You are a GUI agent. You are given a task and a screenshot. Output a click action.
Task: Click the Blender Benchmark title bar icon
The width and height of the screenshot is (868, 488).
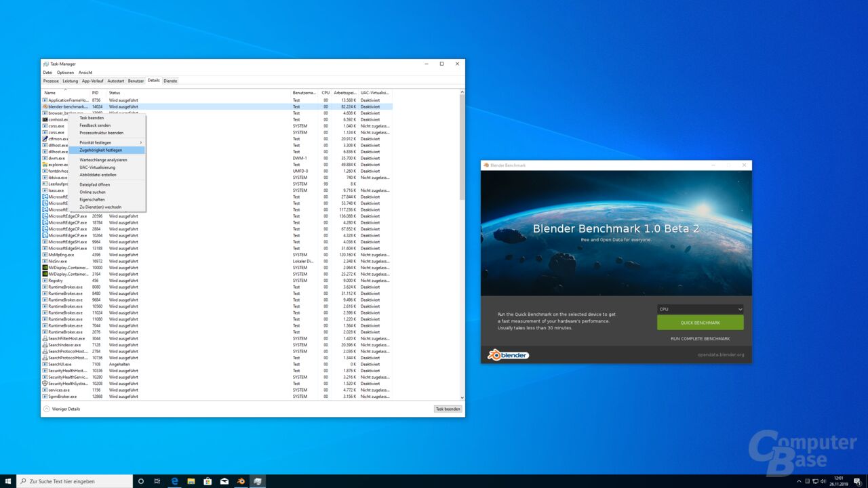486,165
